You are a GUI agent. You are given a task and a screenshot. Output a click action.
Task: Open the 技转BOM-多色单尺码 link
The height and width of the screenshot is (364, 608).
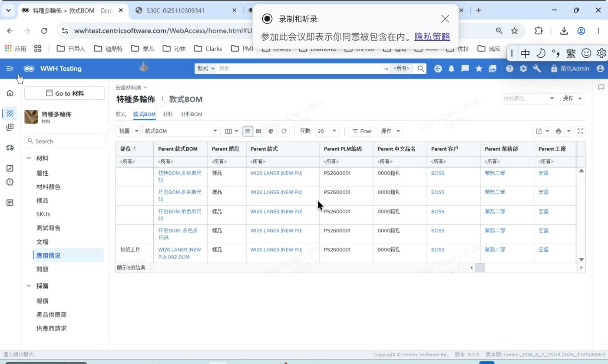click(x=180, y=177)
